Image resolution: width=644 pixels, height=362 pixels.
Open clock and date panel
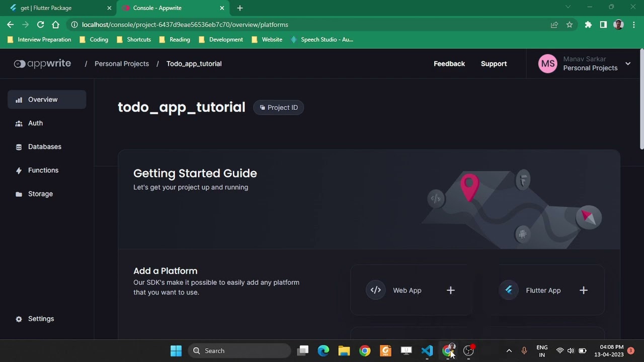point(609,351)
